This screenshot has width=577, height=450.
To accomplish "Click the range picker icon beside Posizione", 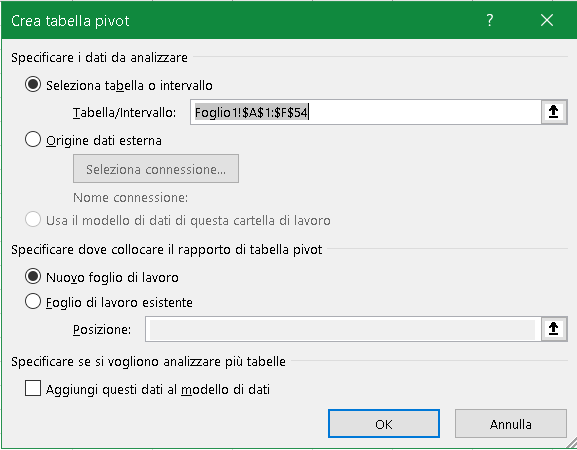I will pyautogui.click(x=554, y=329).
